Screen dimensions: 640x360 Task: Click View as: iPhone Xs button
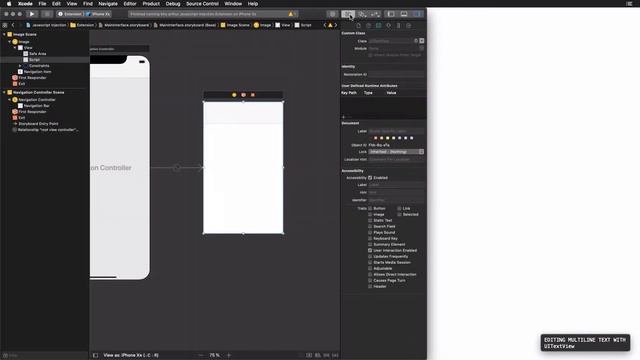tap(131, 355)
